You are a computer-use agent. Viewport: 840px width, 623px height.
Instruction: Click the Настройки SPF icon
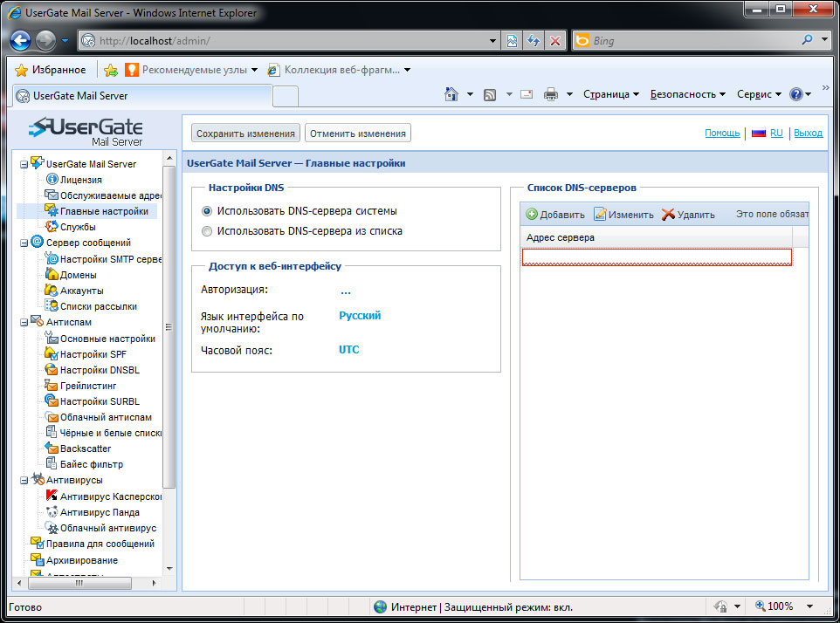point(52,353)
